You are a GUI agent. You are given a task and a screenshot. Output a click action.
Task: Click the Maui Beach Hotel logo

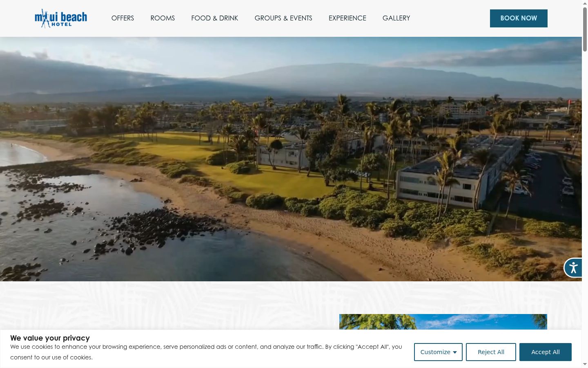coord(61,18)
